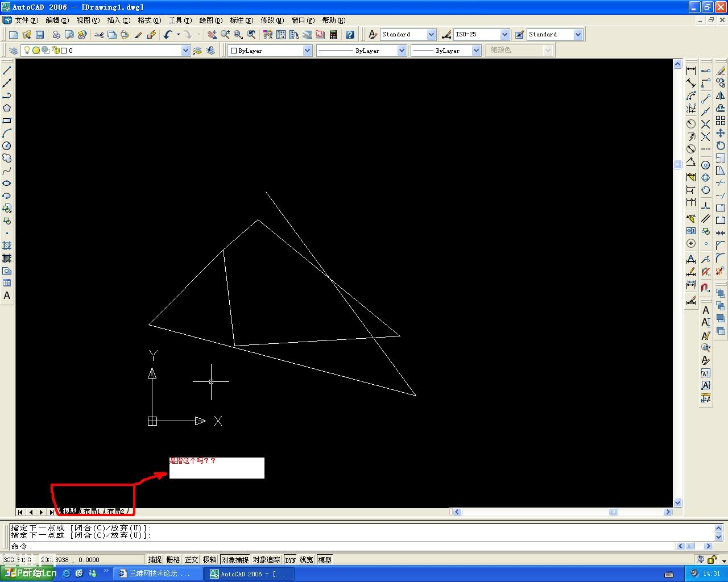Image resolution: width=728 pixels, height=582 pixels.
Task: Select the Rectangle draw tool
Action: pos(7,120)
